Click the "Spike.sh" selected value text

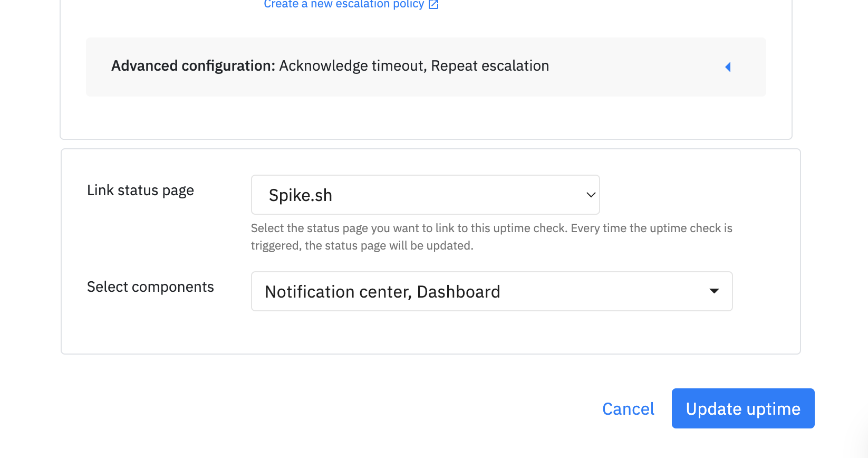click(301, 195)
